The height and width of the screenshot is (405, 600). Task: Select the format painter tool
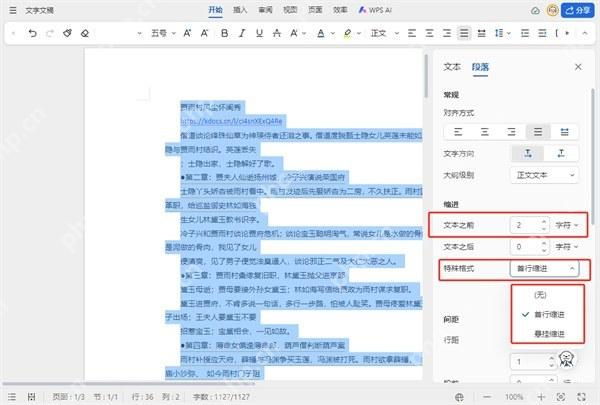click(x=67, y=33)
